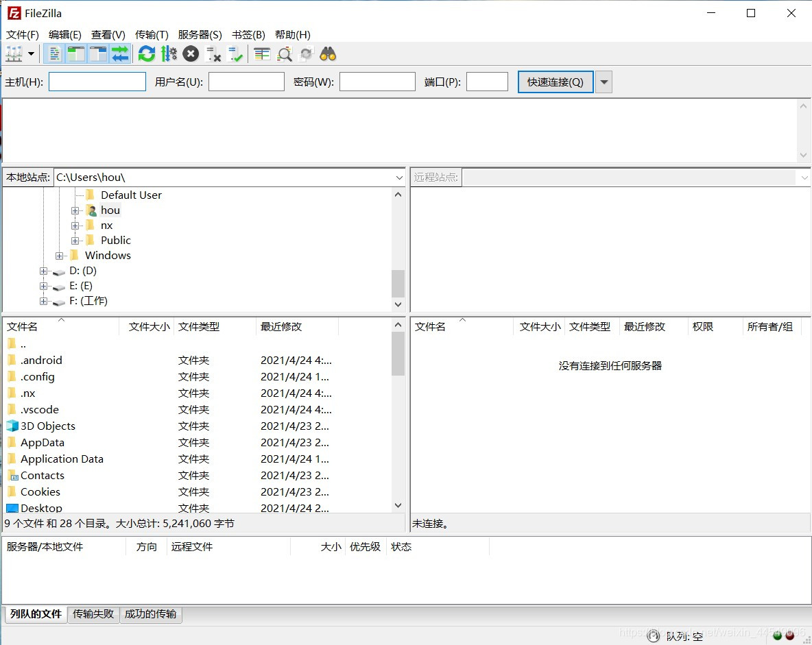
Task: Focus the 端口(P) port field
Action: pos(488,82)
